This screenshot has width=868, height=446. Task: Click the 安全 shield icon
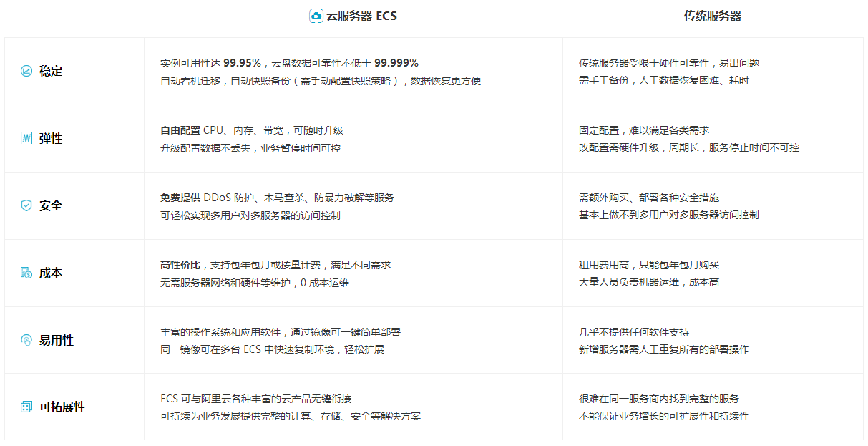click(x=26, y=205)
